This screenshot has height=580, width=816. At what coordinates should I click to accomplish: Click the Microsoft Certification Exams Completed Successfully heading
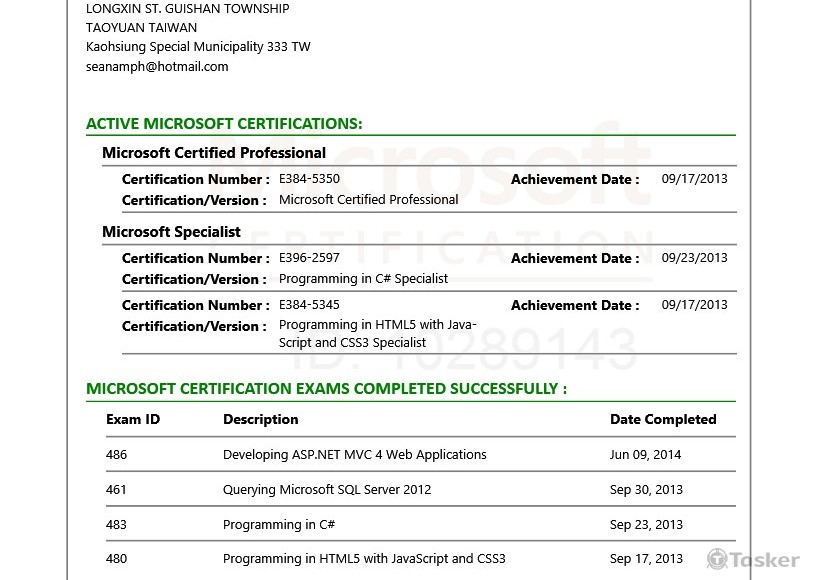(x=326, y=389)
